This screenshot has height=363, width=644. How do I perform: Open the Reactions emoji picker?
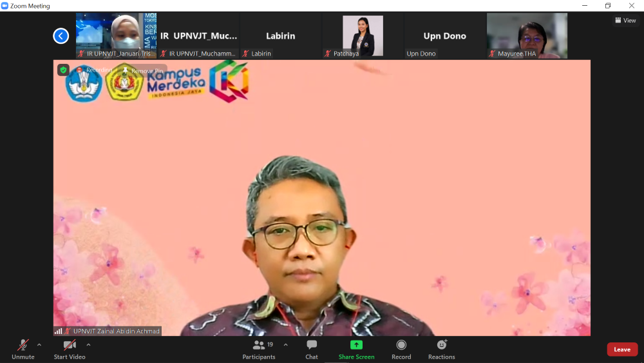pyautogui.click(x=441, y=349)
